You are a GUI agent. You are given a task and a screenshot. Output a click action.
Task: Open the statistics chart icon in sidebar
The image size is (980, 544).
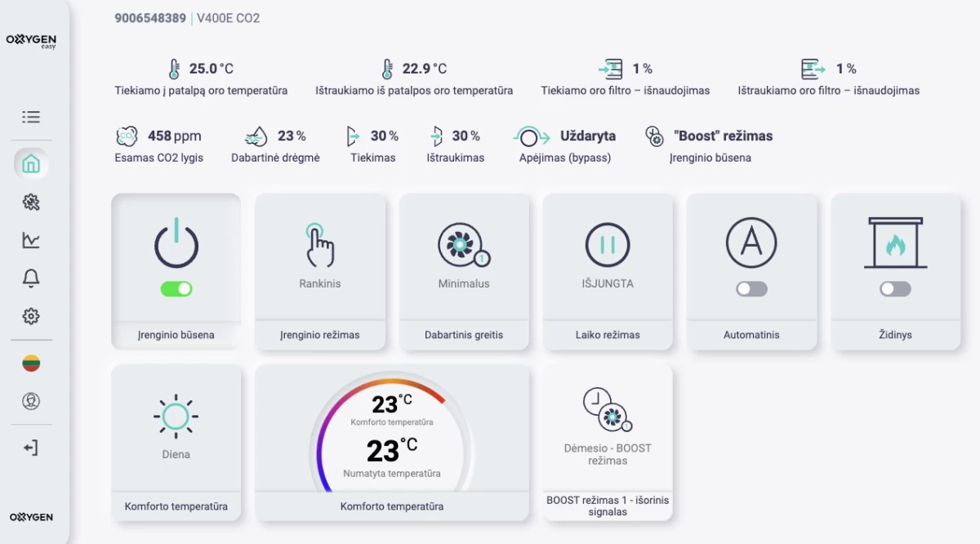pyautogui.click(x=31, y=240)
